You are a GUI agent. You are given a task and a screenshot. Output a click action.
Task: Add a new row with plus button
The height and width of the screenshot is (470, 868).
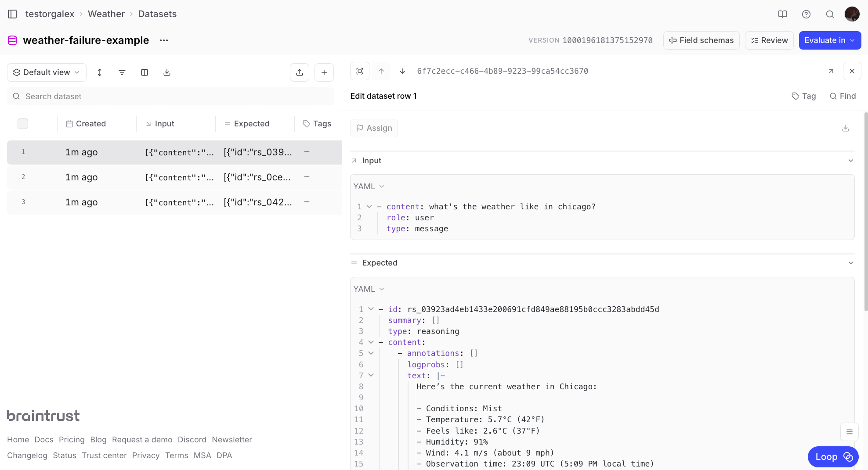point(324,72)
